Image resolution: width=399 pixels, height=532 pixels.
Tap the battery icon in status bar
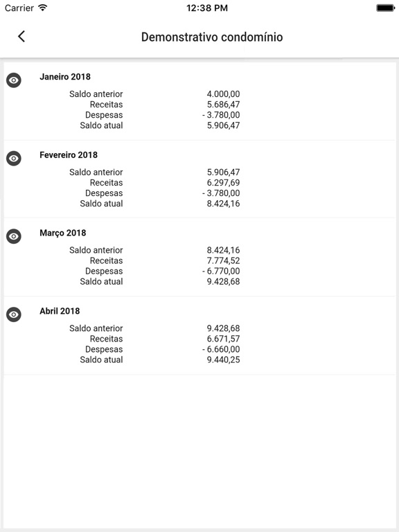tap(385, 8)
